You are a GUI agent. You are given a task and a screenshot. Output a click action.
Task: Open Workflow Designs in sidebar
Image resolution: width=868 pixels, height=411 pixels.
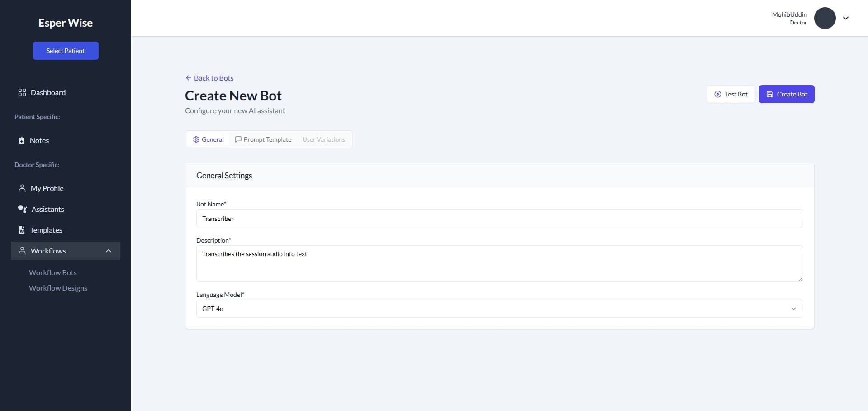click(x=58, y=288)
